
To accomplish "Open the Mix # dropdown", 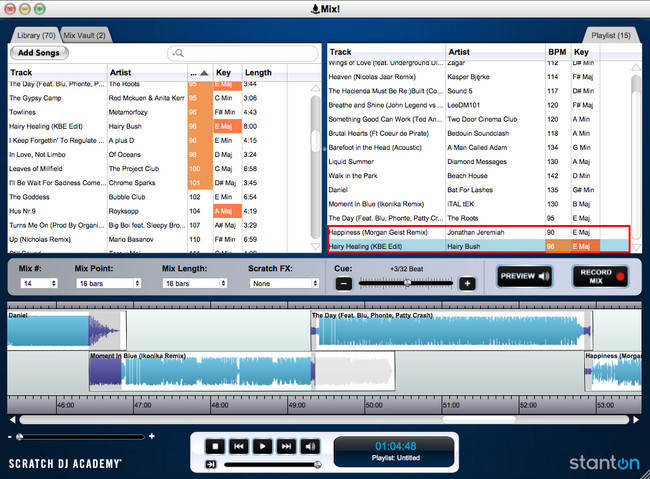I will 38,284.
